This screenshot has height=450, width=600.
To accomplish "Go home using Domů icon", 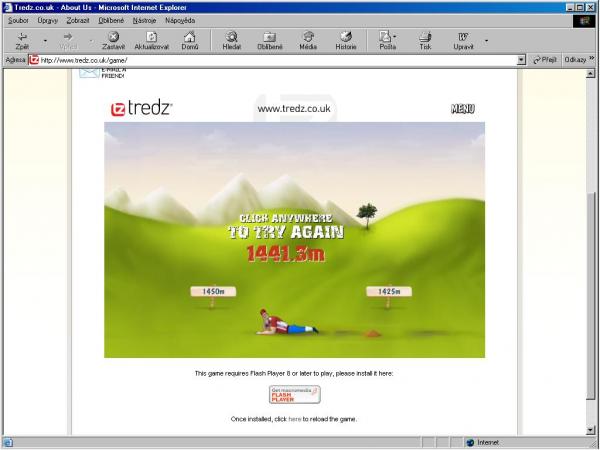I will pyautogui.click(x=189, y=37).
